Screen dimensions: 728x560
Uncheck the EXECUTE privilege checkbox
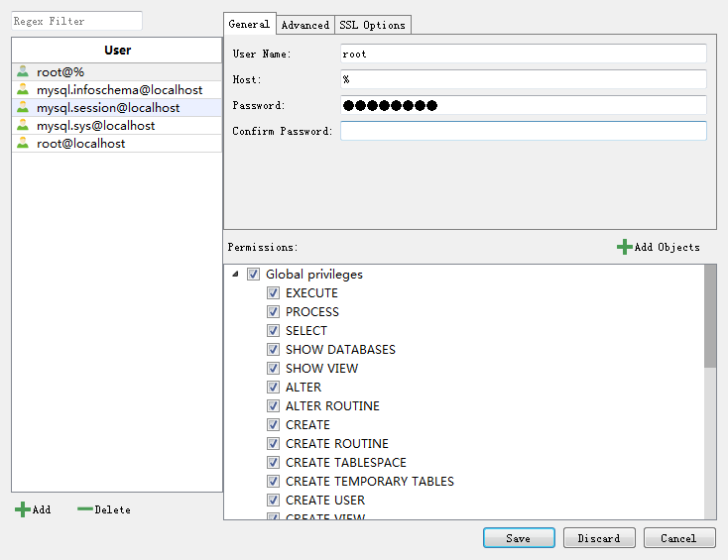274,293
